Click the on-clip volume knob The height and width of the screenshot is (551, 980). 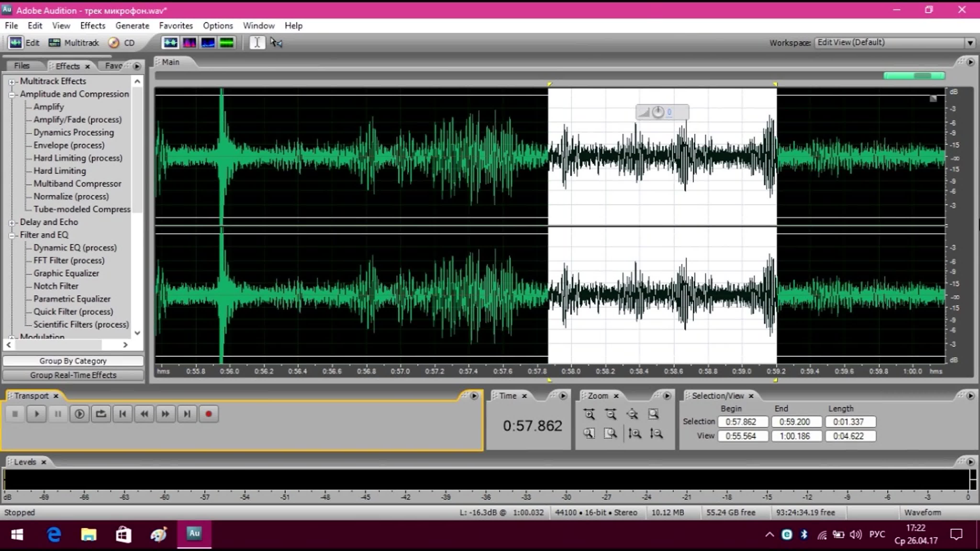coord(658,112)
